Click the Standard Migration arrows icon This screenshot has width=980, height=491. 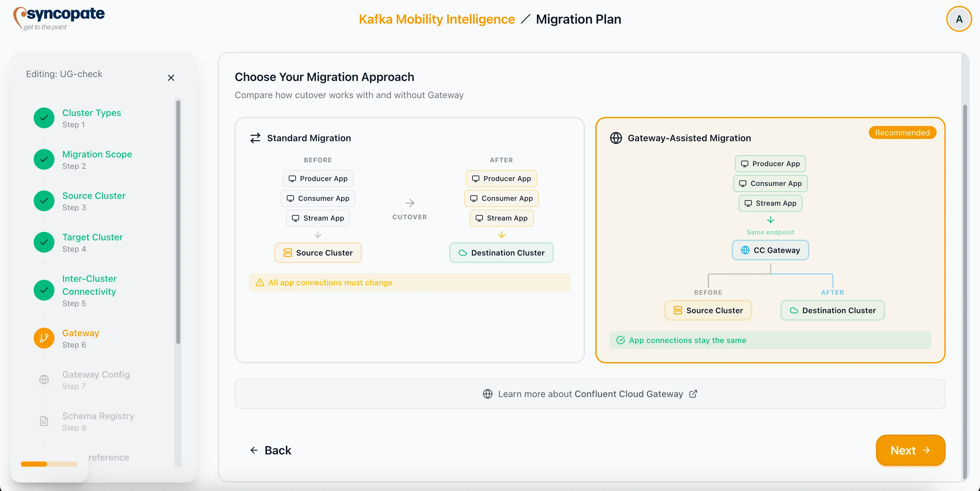[255, 138]
